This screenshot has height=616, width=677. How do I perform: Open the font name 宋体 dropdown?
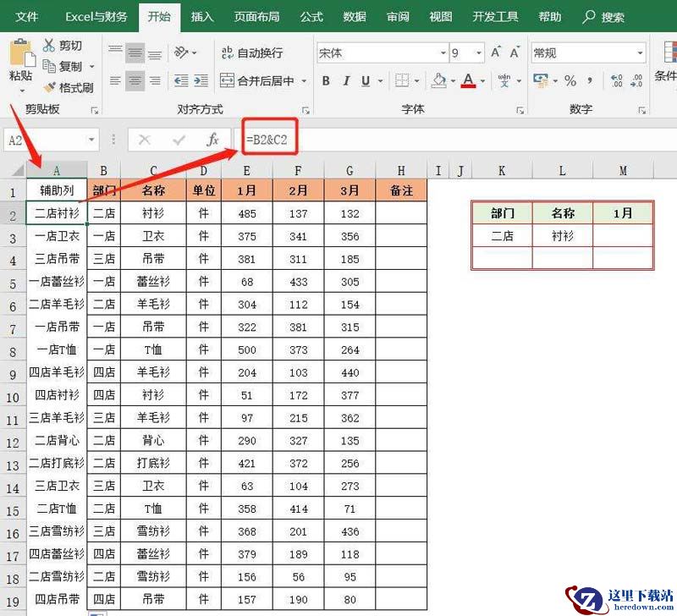click(x=443, y=53)
